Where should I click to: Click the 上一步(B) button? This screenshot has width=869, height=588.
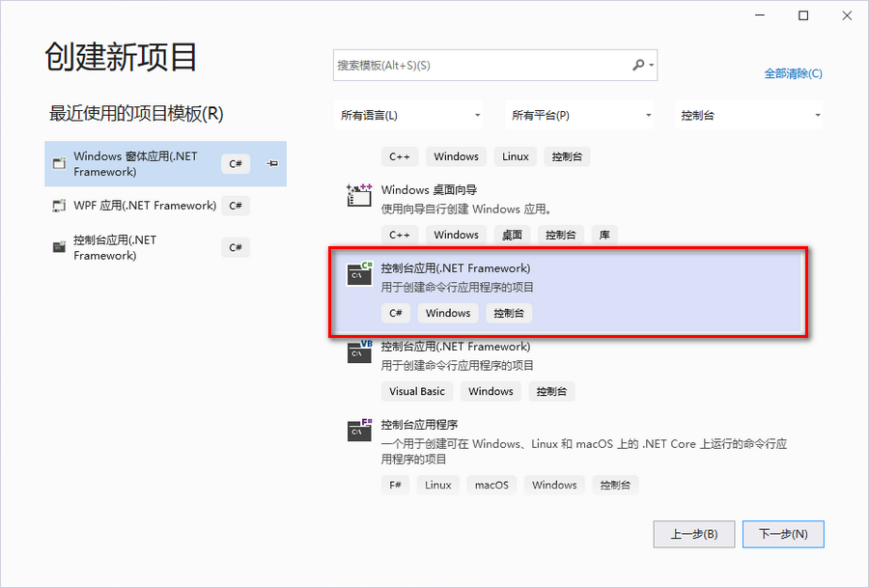click(x=694, y=534)
